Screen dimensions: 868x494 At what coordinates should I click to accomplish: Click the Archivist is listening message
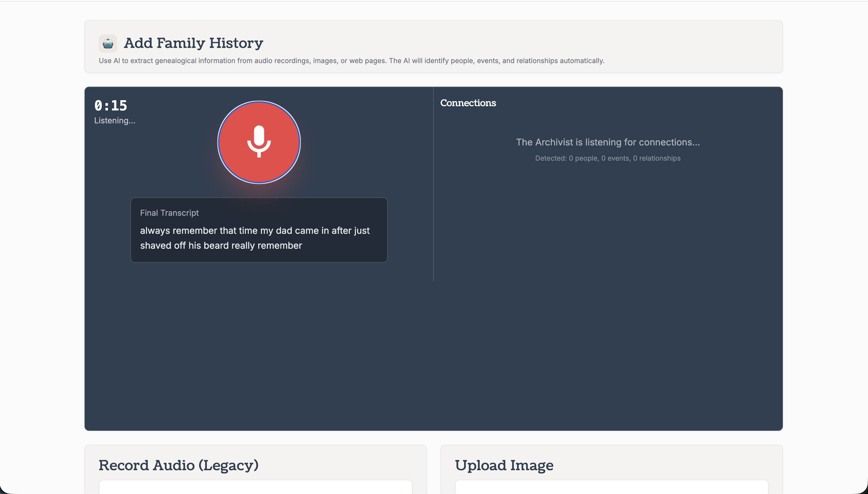607,142
